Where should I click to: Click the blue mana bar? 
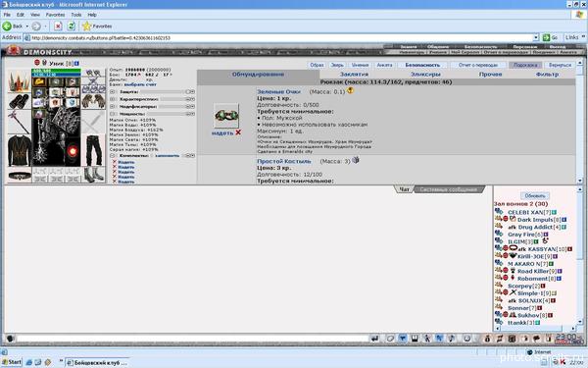tap(56, 75)
